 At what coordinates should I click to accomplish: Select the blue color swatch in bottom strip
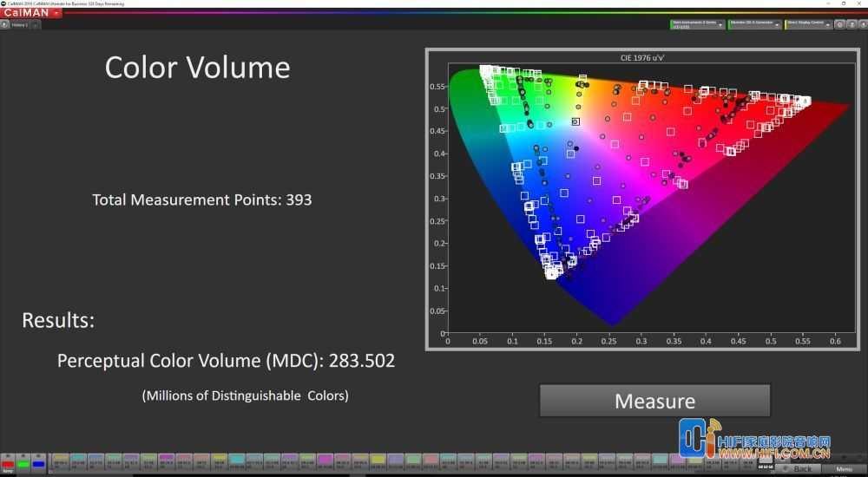click(x=38, y=463)
